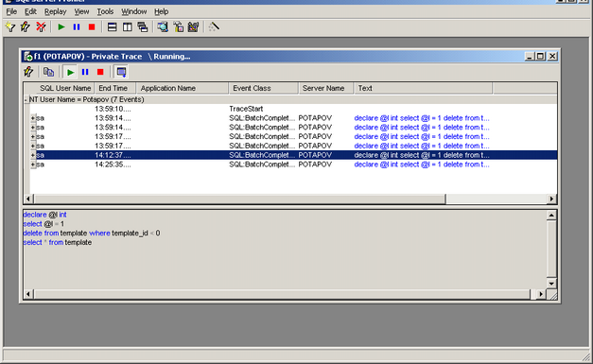The image size is (593, 364).
Task: Edit f1 trace properties in window toolbar
Action: pos(28,72)
